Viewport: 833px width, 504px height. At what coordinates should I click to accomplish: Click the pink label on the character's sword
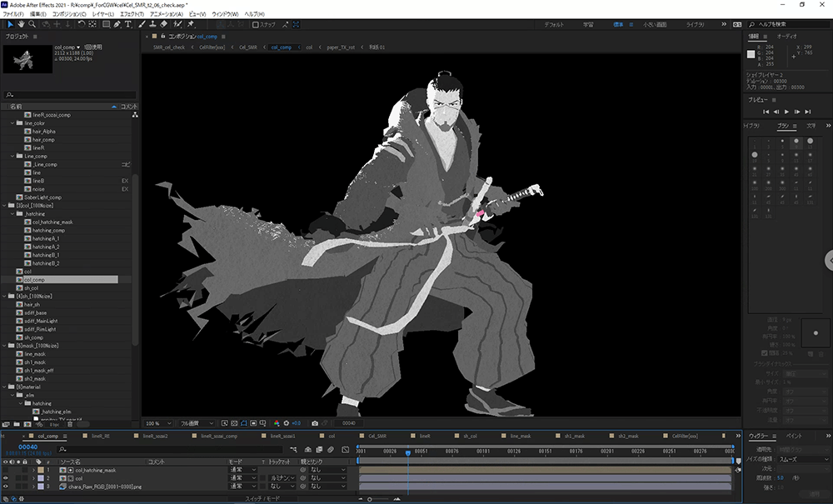(481, 213)
